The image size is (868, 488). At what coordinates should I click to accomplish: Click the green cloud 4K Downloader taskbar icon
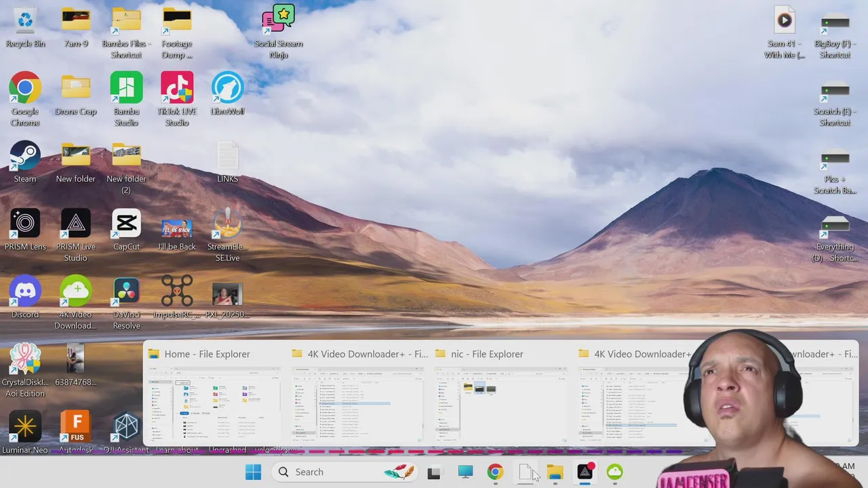coord(614,472)
